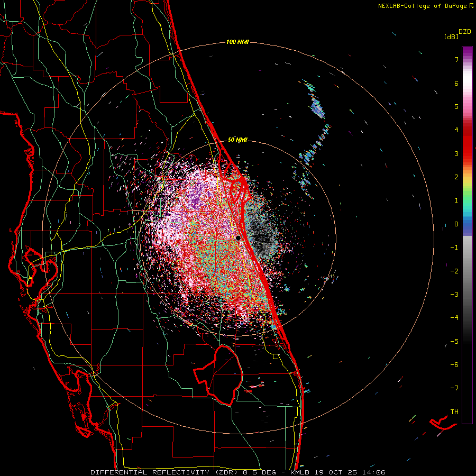
Task: Click the positive 3 value on the color scale
Action: [456, 153]
